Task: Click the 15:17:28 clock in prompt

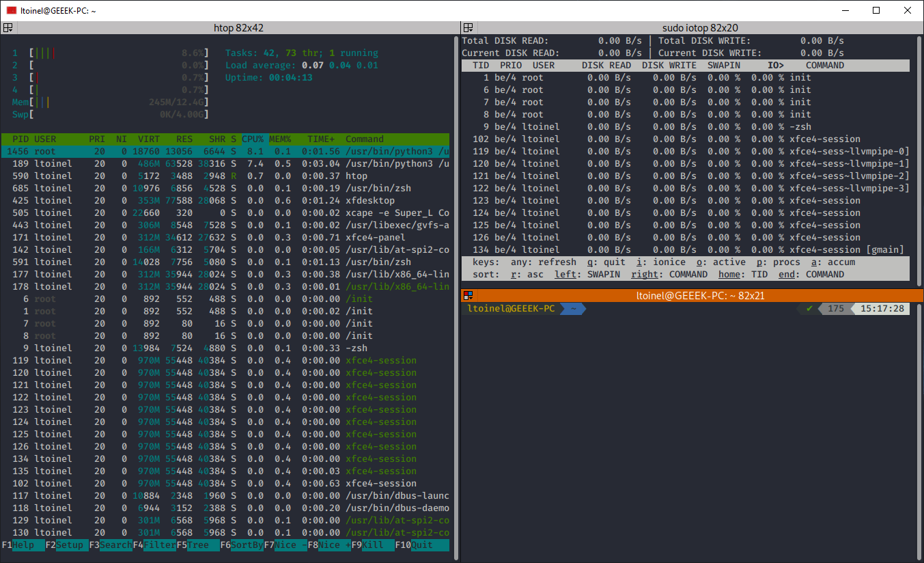Action: pos(882,308)
